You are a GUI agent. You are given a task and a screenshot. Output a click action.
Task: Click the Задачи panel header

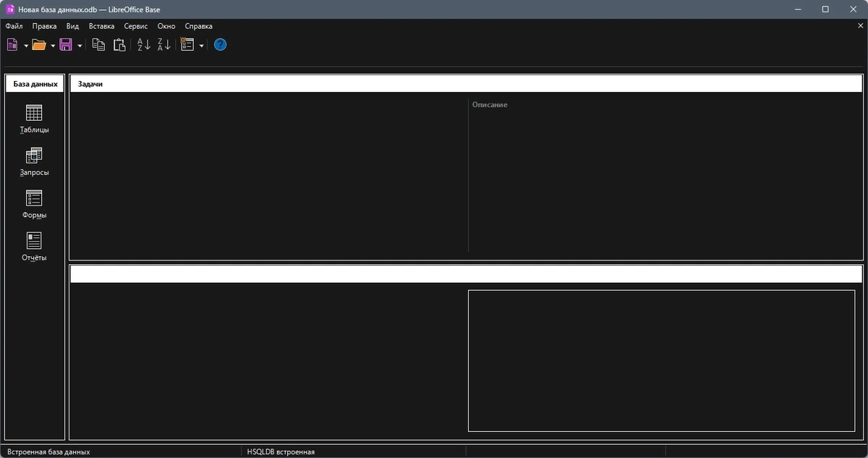pos(466,83)
